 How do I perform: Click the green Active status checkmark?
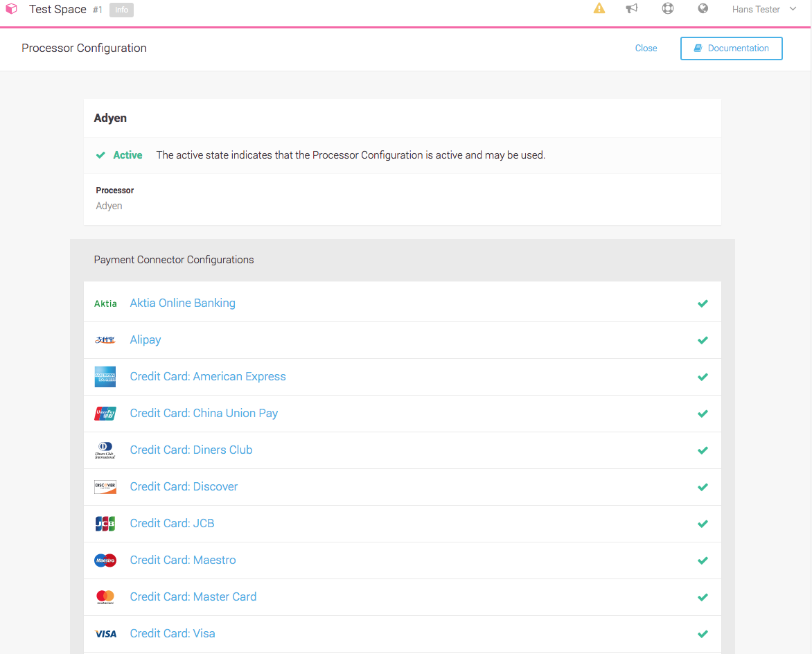point(100,155)
